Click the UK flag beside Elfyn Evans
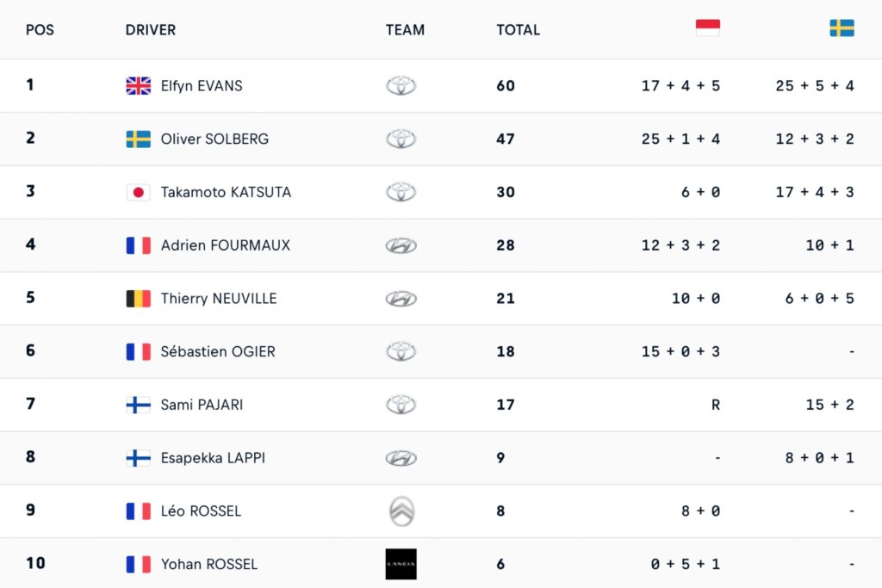This screenshot has height=588, width=882. [138, 85]
